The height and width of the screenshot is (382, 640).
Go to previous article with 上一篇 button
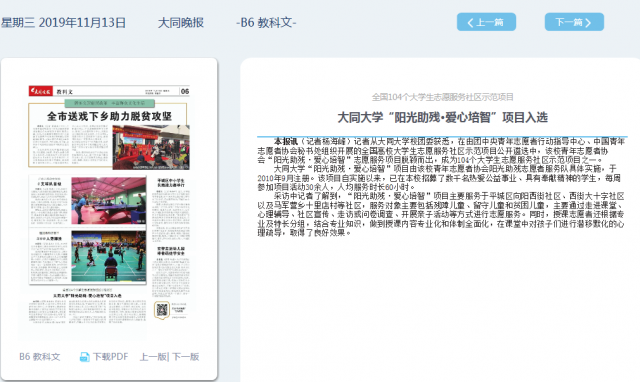[x=486, y=22]
